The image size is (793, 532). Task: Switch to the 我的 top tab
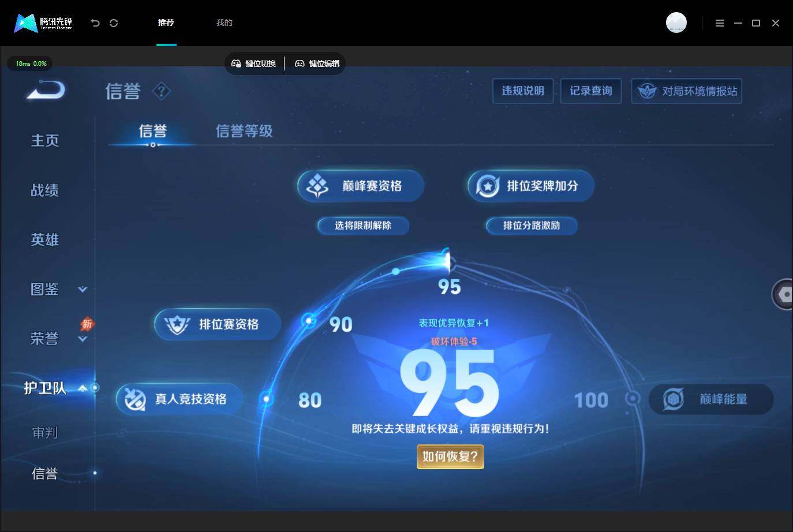[224, 23]
